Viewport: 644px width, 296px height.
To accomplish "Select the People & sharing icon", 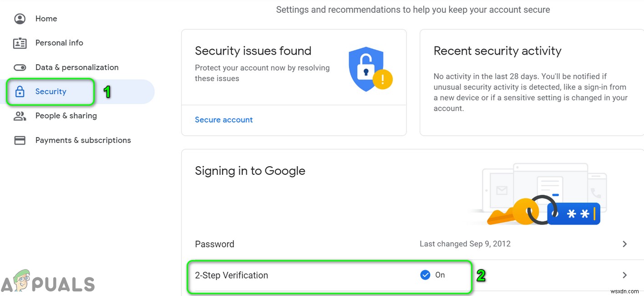I will click(20, 116).
